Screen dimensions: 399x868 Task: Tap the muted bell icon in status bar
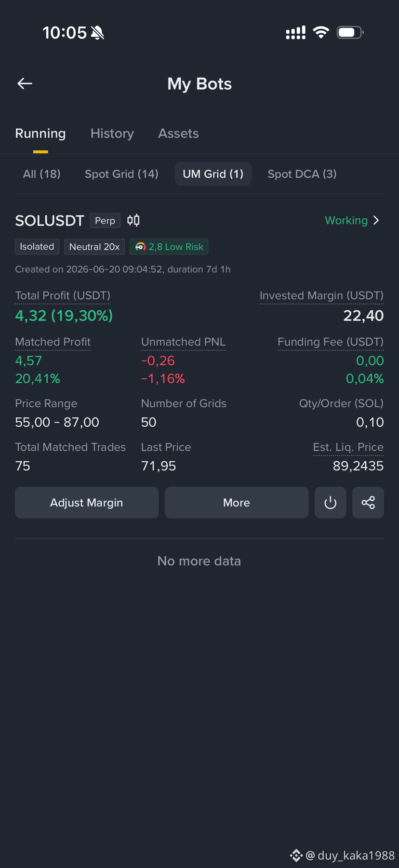(97, 33)
